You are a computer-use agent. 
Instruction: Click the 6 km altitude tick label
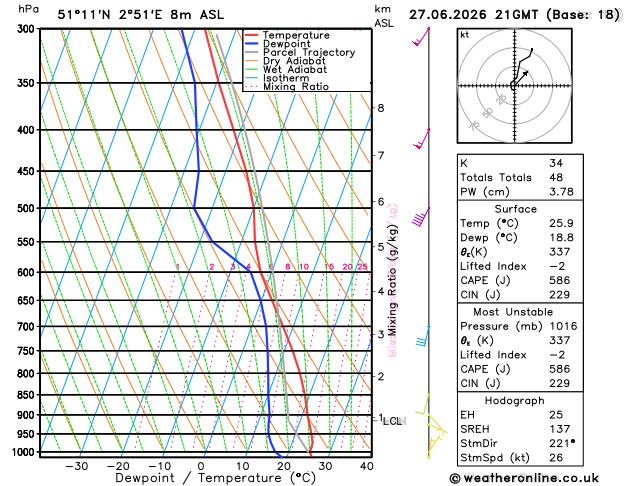click(381, 202)
